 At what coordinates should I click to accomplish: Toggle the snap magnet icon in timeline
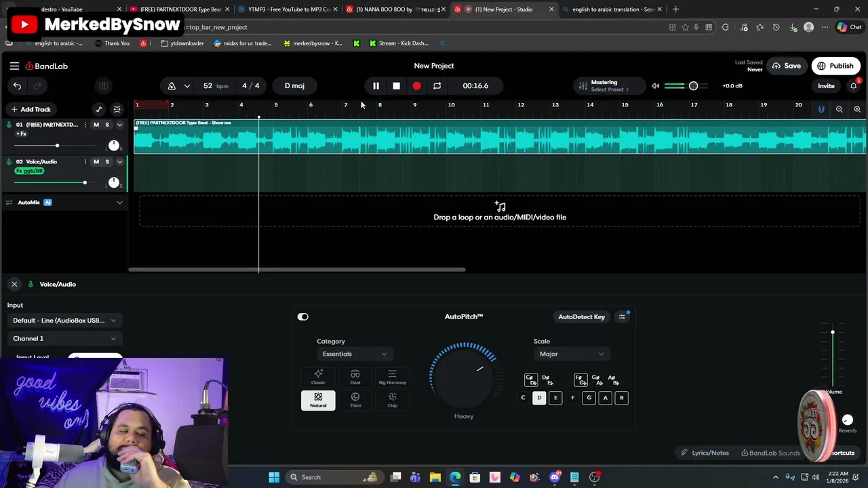[x=821, y=109]
